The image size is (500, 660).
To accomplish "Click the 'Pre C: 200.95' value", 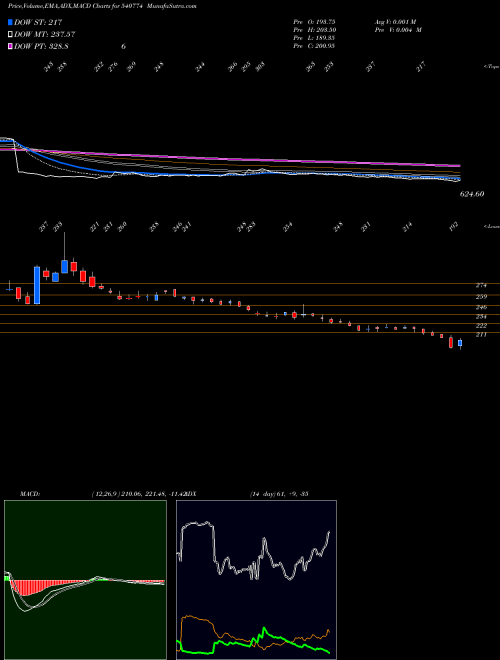I will pos(314,46).
